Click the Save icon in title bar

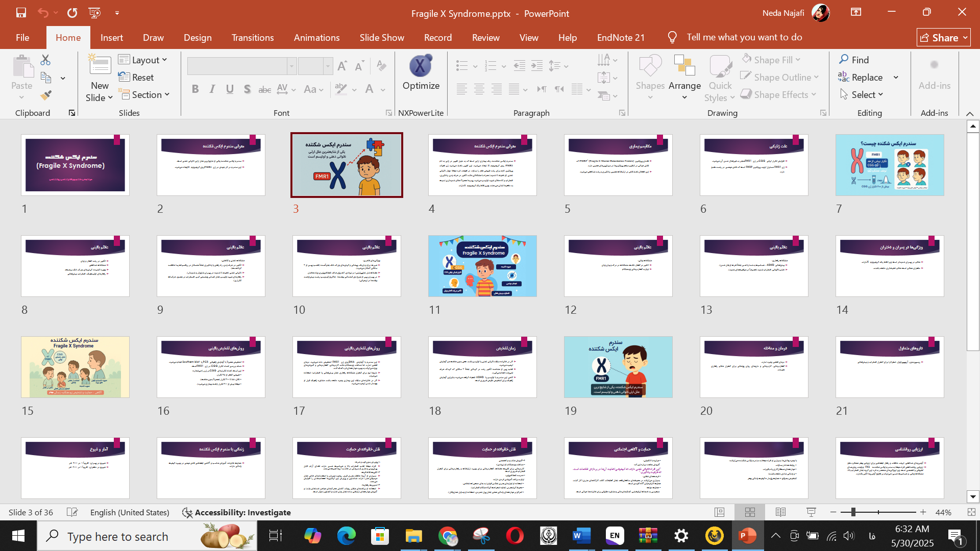point(21,13)
